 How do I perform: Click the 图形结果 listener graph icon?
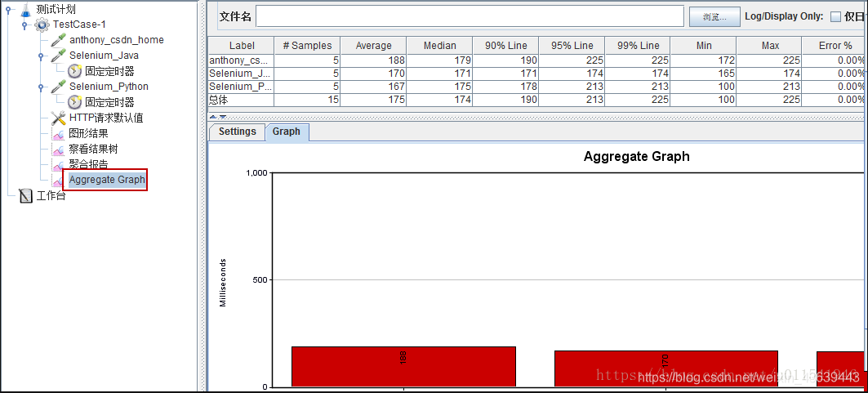tap(59, 134)
